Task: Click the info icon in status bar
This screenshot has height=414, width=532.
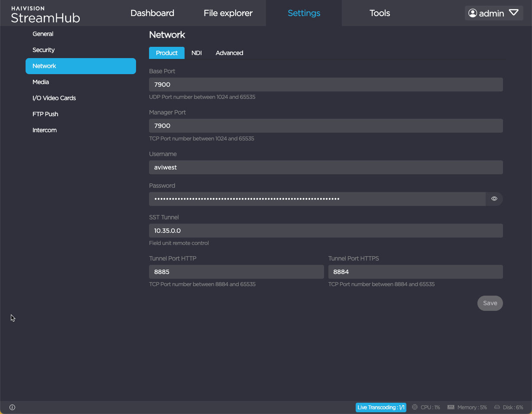Action: pos(12,407)
